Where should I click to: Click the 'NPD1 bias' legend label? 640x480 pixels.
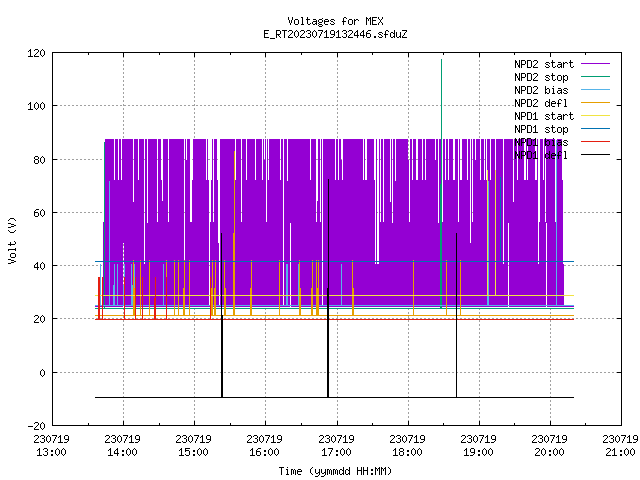(x=541, y=142)
